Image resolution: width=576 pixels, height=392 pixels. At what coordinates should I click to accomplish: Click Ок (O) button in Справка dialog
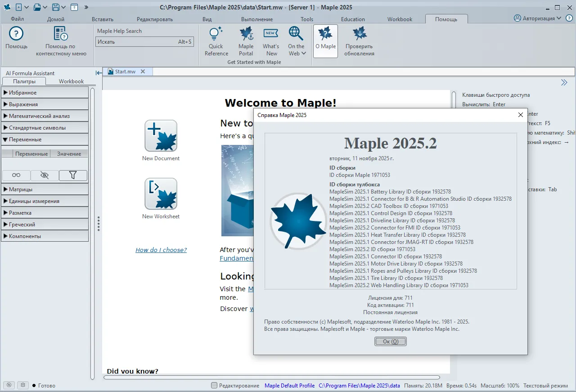point(391,342)
